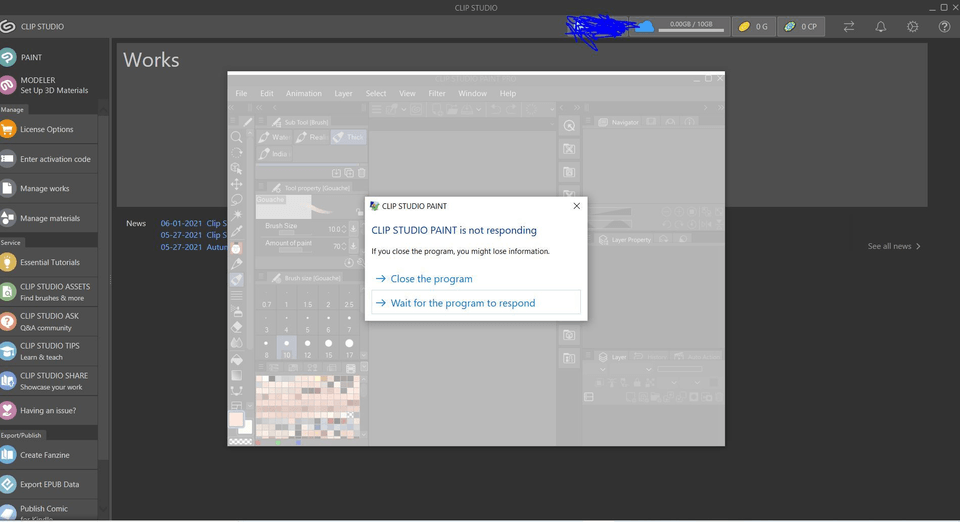The width and height of the screenshot is (960, 522).
Task: Open View menu in Clip Studio Paint
Action: (x=407, y=93)
